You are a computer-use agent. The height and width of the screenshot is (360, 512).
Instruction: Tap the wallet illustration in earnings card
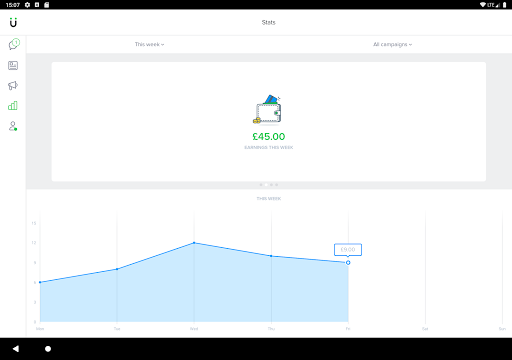click(x=267, y=110)
